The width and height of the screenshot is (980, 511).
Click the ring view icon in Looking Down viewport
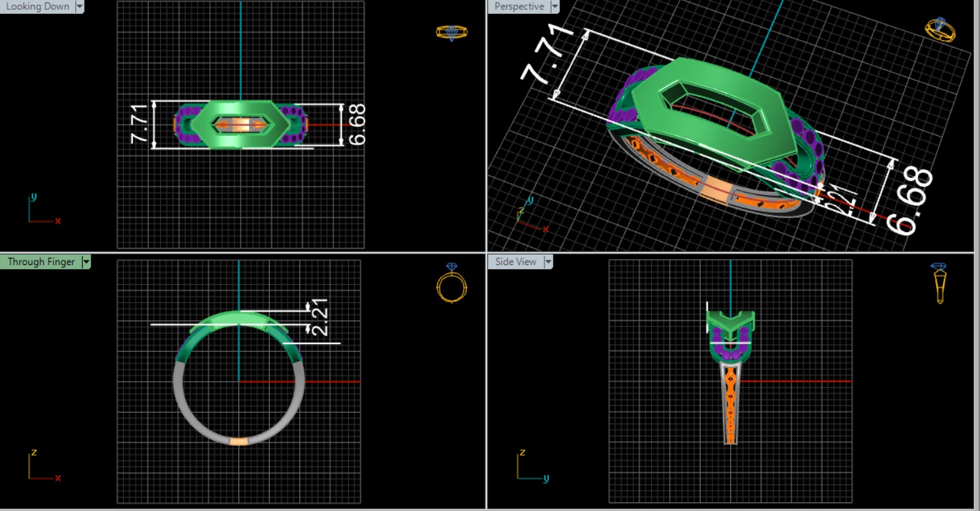451,32
